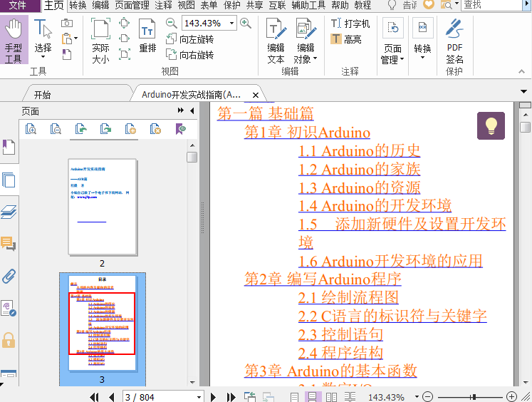Click the snapshot camera icon

point(67,23)
